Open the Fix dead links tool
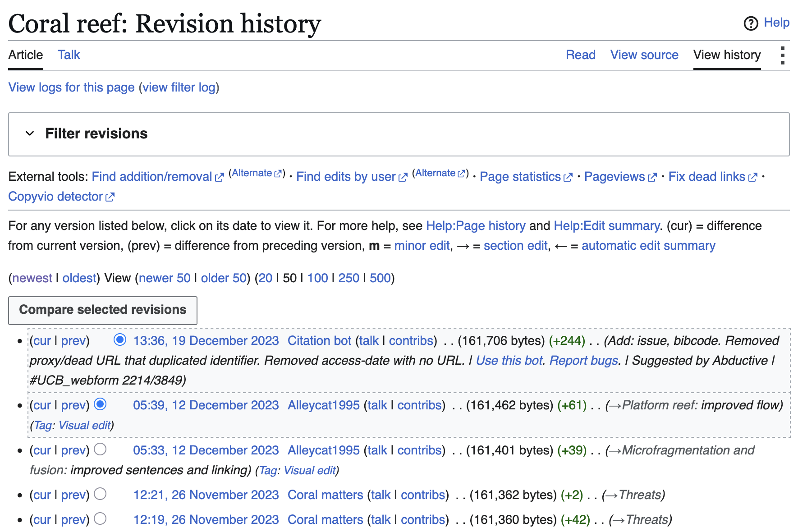The width and height of the screenshot is (807, 532). (x=713, y=177)
